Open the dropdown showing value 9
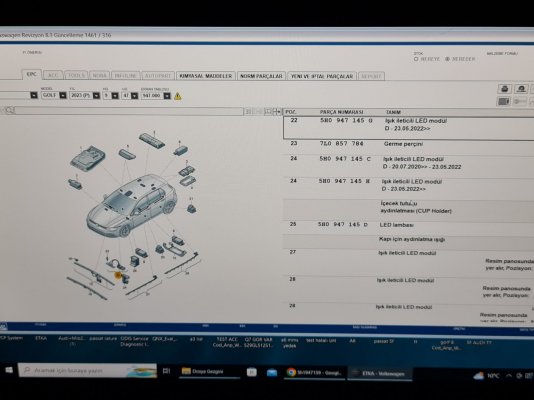 (115, 96)
